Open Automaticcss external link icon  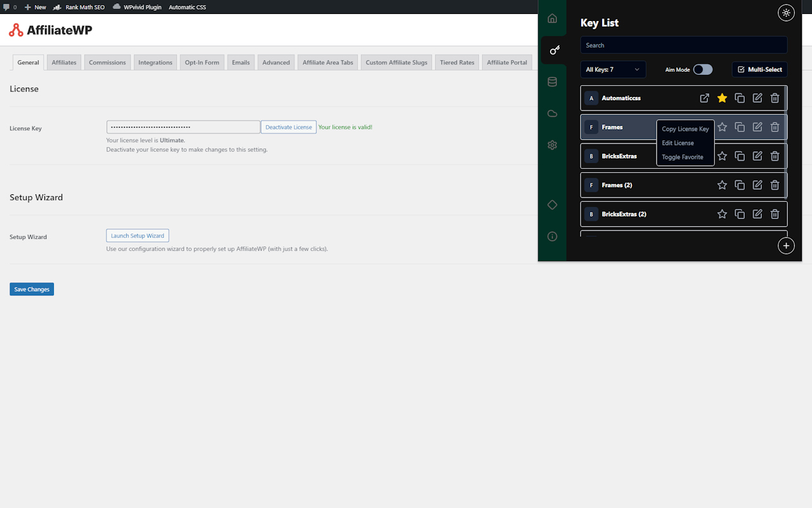click(x=704, y=98)
